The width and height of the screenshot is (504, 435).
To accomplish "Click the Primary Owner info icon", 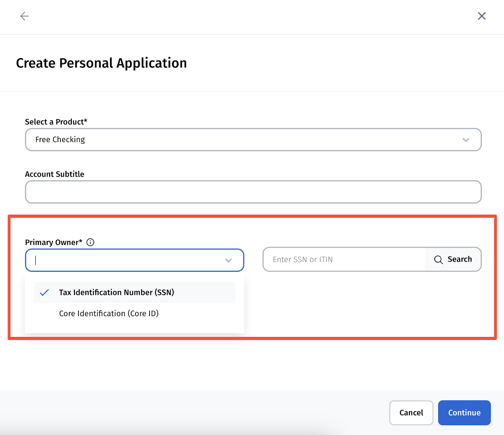I will pyautogui.click(x=90, y=242).
